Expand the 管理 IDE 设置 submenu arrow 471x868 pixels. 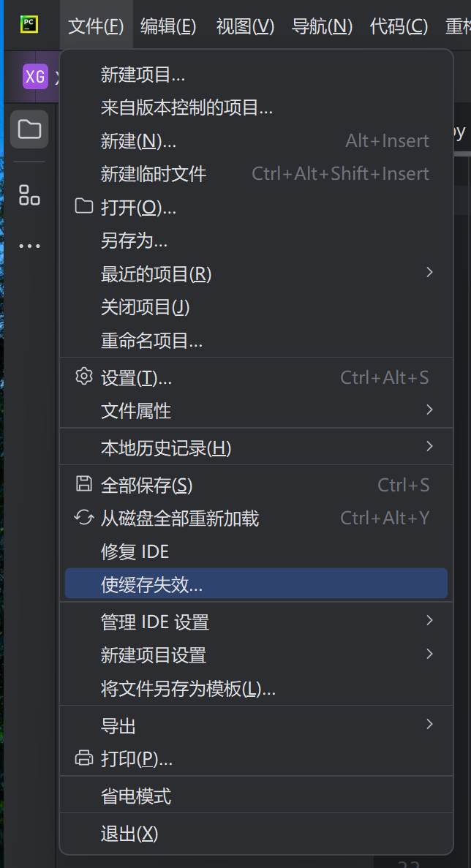(x=429, y=621)
